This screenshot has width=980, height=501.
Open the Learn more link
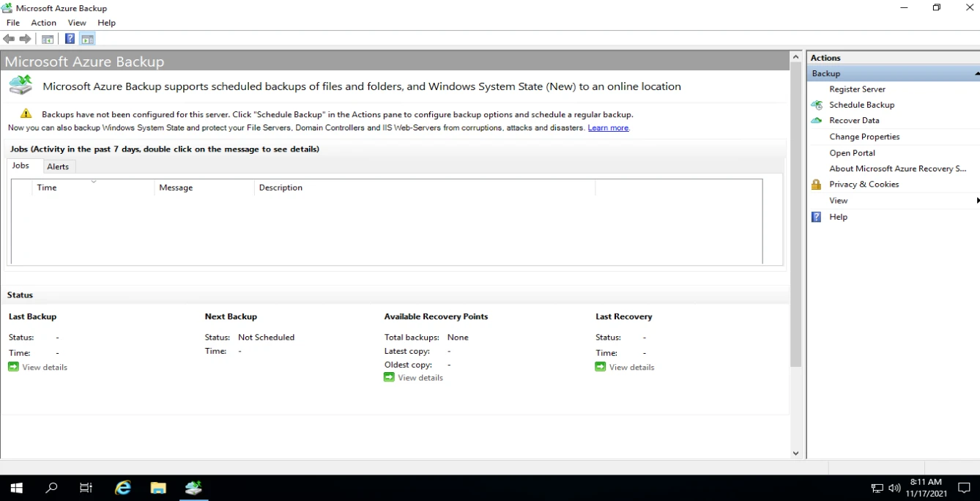[608, 127]
